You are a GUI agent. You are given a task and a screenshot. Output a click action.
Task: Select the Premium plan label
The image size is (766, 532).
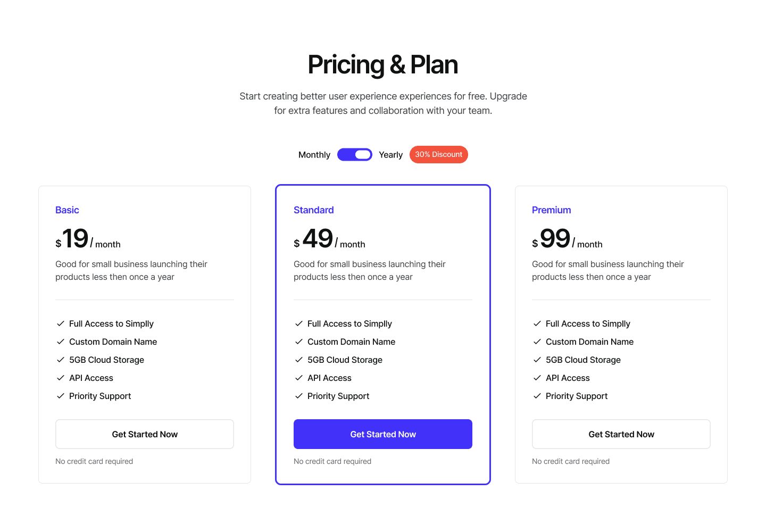coord(551,210)
